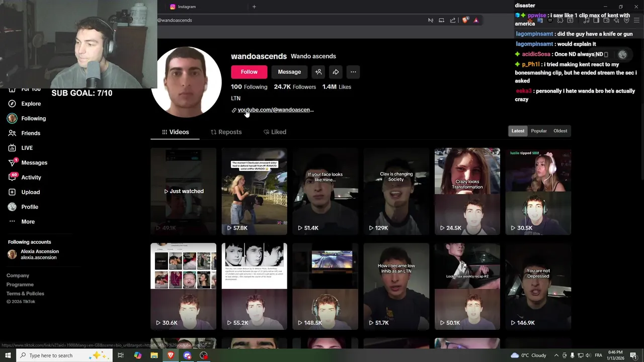
Task: Open the video with 148.5K views
Action: 326,287
